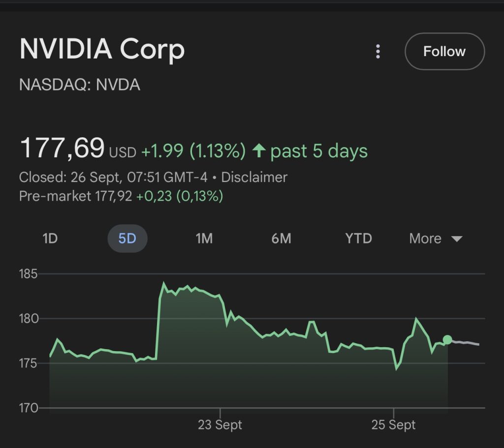Image resolution: width=504 pixels, height=448 pixels.
Task: Click the 177,69 stock price
Action: click(x=62, y=149)
